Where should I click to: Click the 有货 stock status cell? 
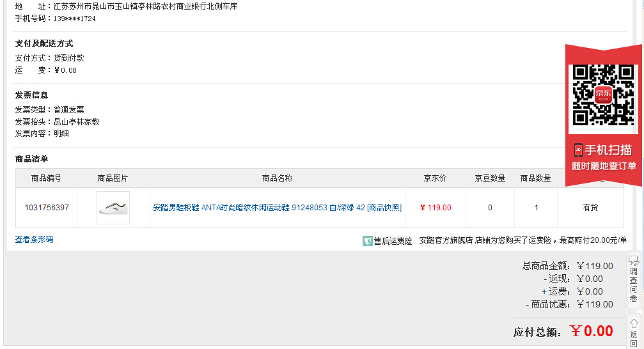[x=590, y=208]
